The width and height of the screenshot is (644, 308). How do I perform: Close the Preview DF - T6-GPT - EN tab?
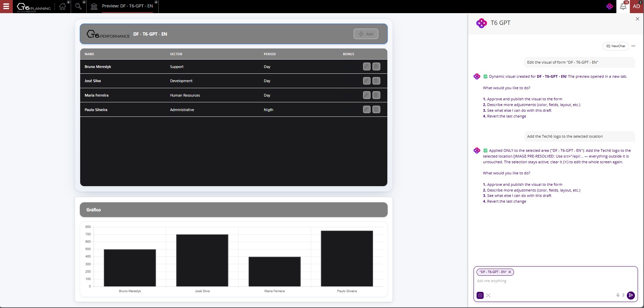(156, 2)
